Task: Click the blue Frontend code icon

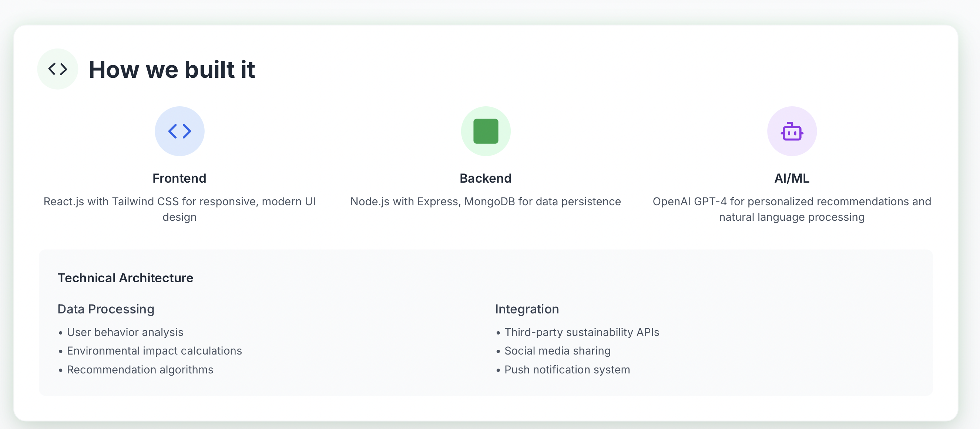Action: [x=179, y=131]
